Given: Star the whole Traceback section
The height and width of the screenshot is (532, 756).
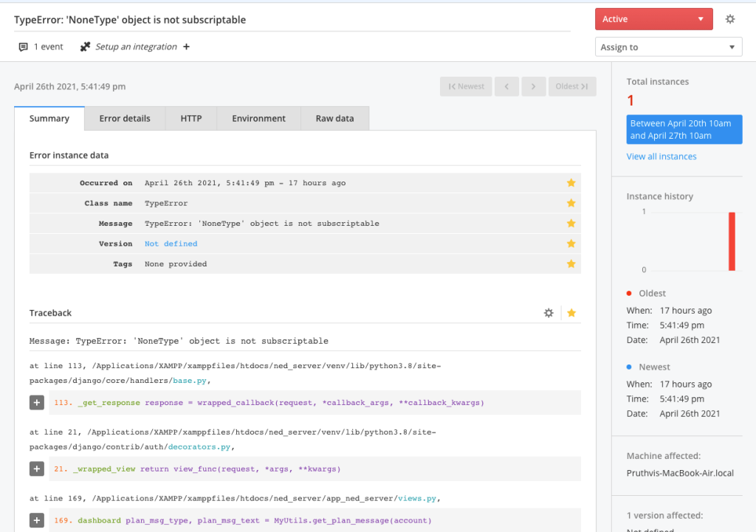Looking at the screenshot, I should tap(571, 313).
